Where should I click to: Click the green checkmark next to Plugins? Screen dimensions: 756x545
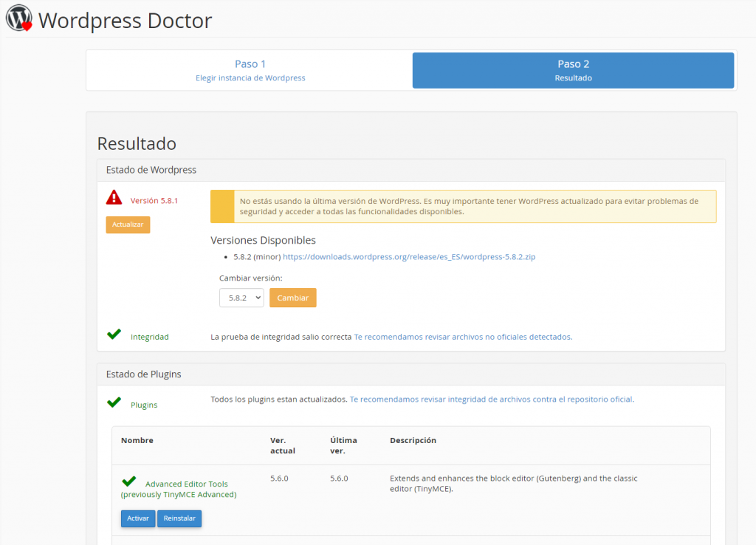click(x=114, y=402)
